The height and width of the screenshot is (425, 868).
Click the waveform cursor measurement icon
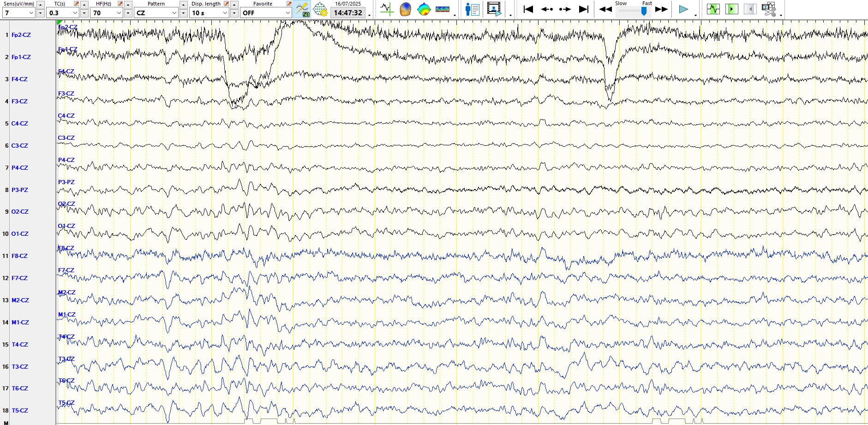[x=387, y=9]
